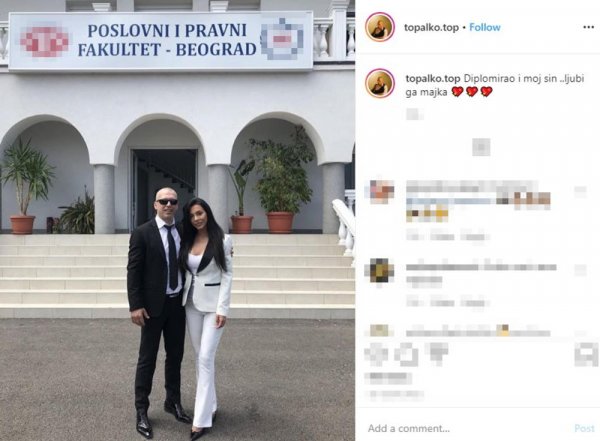Screen dimensions: 600x441
Task: Open the three-dots more options menu
Action: [588, 27]
